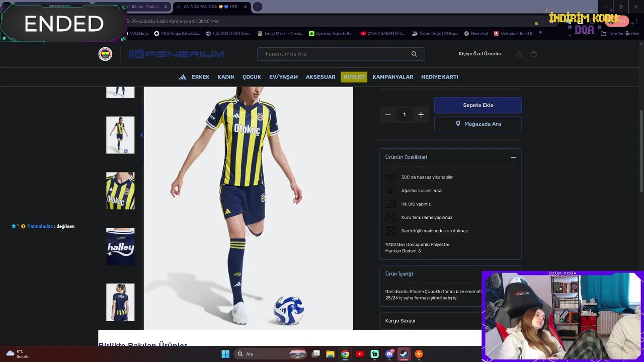This screenshot has width=644, height=362.
Task: Open the 2X FPS GARANTİ YouTube bookmark
Action: point(383,33)
